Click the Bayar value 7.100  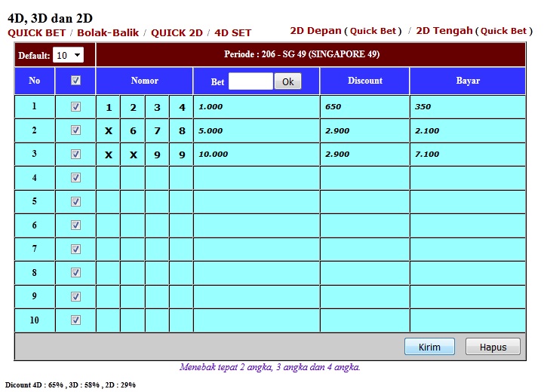[427, 155]
